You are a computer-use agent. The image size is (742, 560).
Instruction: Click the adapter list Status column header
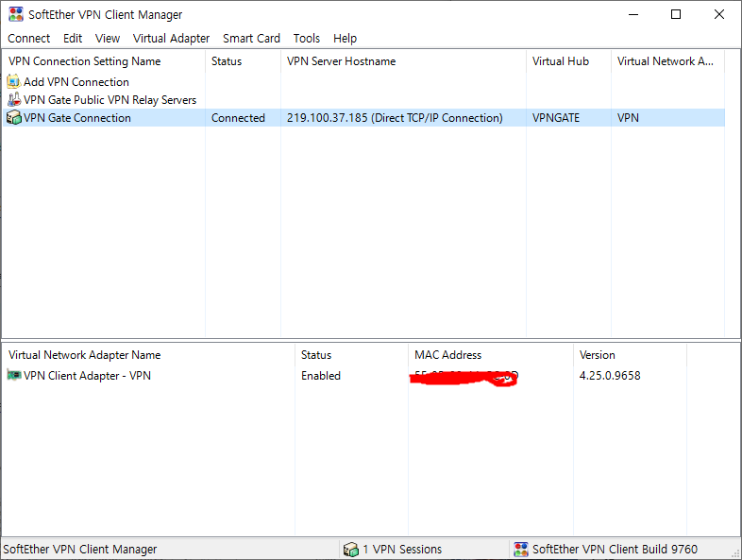(351, 355)
